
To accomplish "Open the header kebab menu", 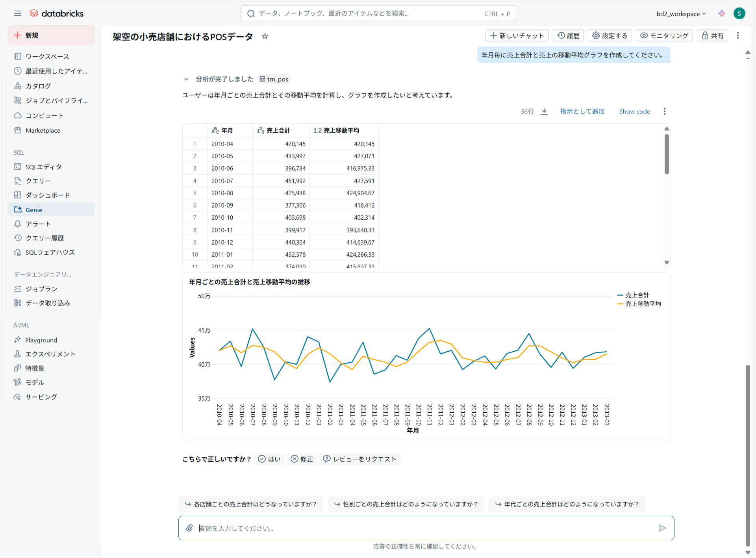I will 737,35.
